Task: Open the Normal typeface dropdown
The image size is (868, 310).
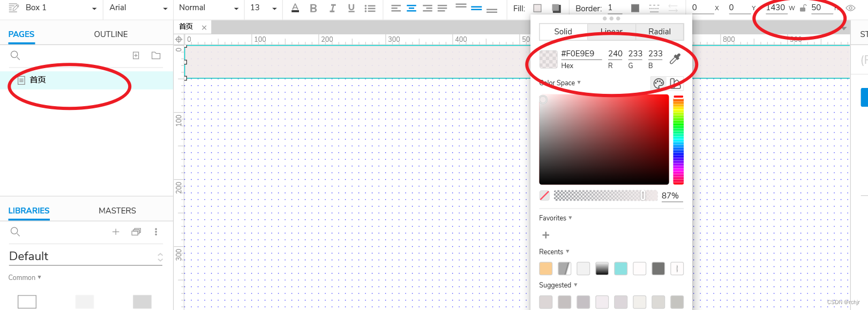Action: (208, 8)
